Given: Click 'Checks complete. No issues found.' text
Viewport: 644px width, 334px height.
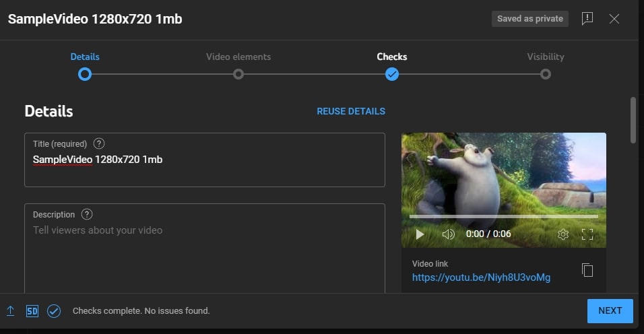Looking at the screenshot, I should (141, 310).
